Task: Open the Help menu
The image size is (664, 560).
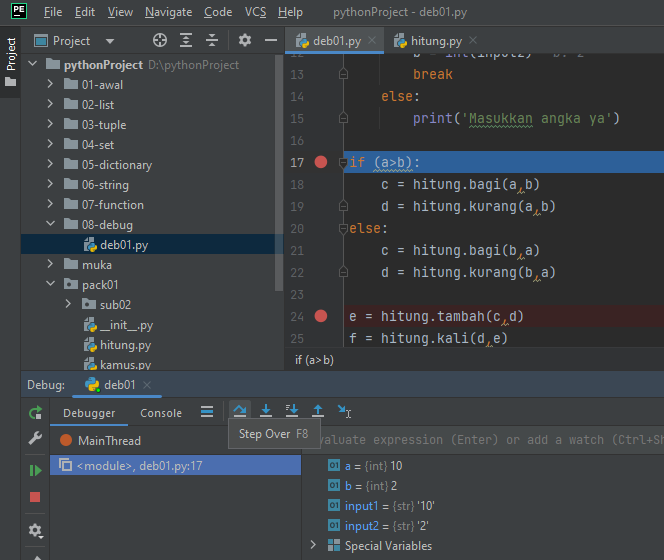Action: (290, 12)
